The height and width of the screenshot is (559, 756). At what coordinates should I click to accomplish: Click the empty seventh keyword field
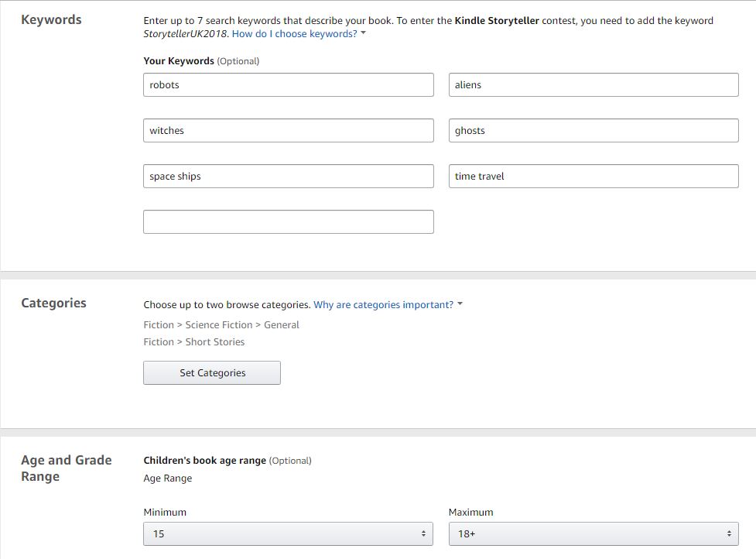click(288, 222)
